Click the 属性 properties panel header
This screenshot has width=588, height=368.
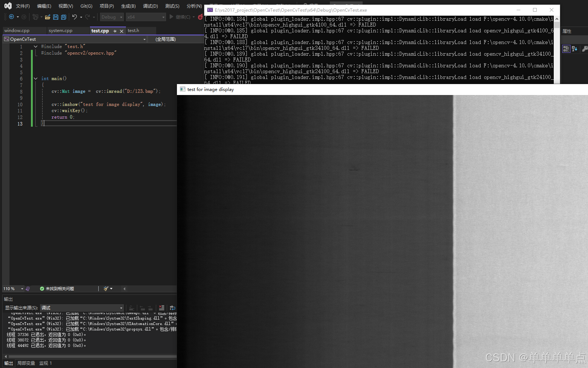[x=567, y=31]
